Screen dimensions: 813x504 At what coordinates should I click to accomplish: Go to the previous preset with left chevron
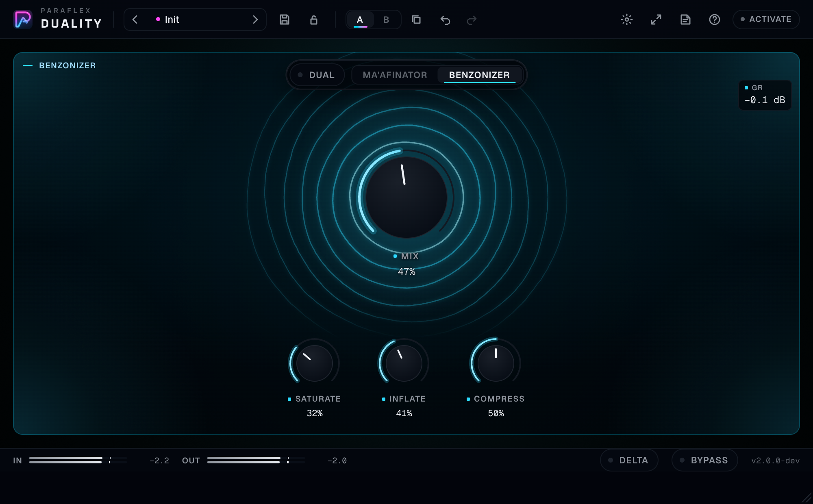(135, 20)
